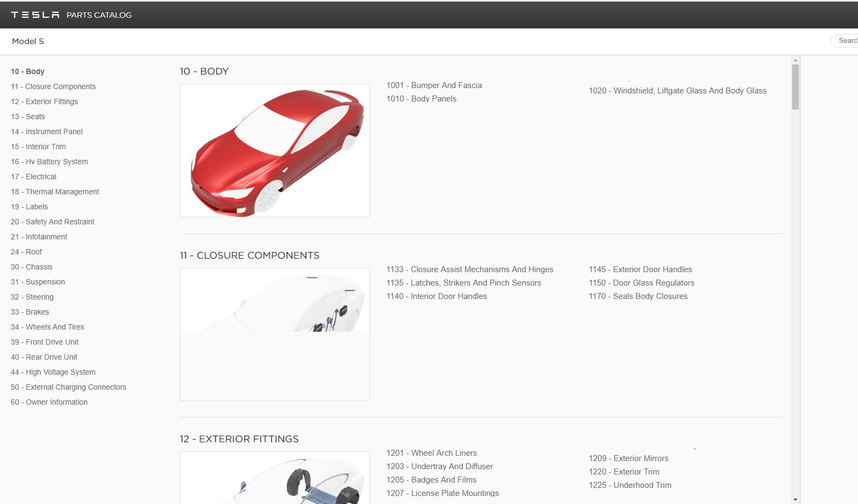This screenshot has height=504, width=858.
Task: Click the vertical scrollbar thumb
Action: coord(796,87)
